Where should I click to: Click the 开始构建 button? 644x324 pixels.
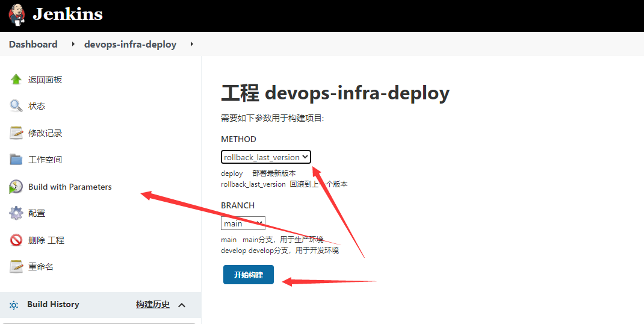pos(249,275)
